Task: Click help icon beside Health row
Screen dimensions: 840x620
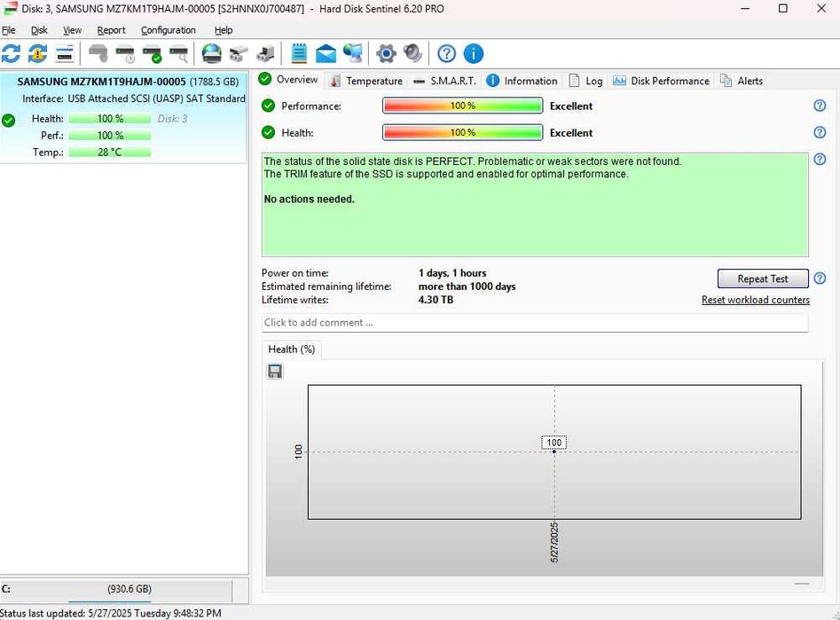Action: [x=820, y=132]
